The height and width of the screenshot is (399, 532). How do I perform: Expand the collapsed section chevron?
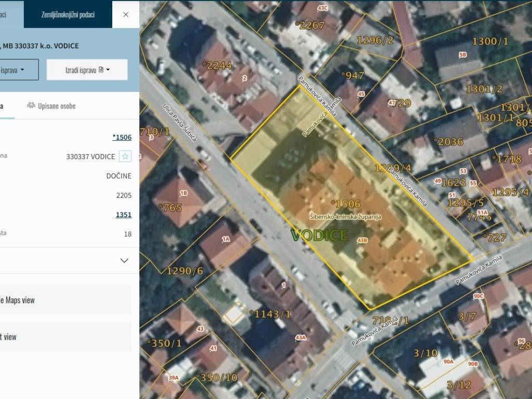click(x=124, y=261)
